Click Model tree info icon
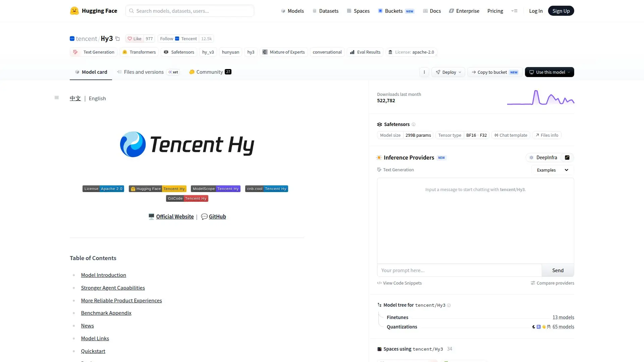Screen dimensions: 644x362 pyautogui.click(x=449, y=305)
